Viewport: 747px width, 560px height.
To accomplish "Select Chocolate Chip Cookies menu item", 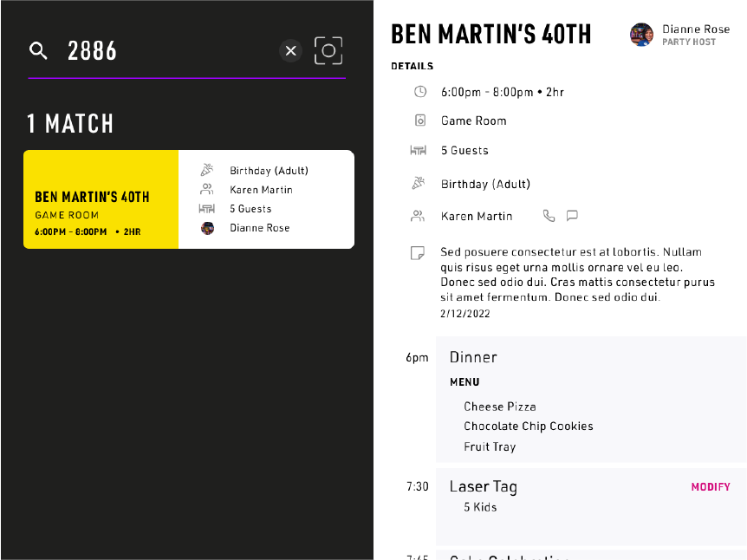I will point(529,427).
